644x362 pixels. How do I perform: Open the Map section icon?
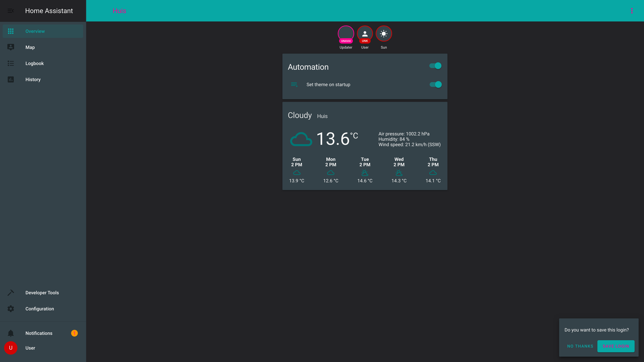(11, 47)
